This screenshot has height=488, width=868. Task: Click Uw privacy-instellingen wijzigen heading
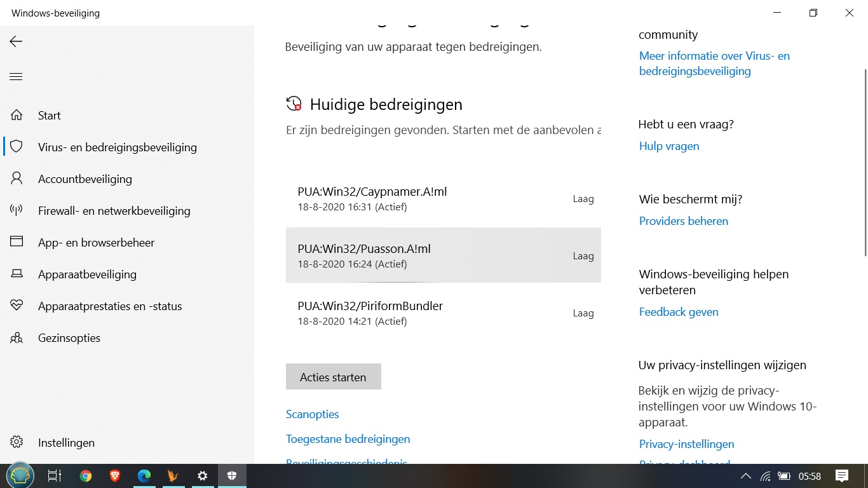(x=722, y=365)
